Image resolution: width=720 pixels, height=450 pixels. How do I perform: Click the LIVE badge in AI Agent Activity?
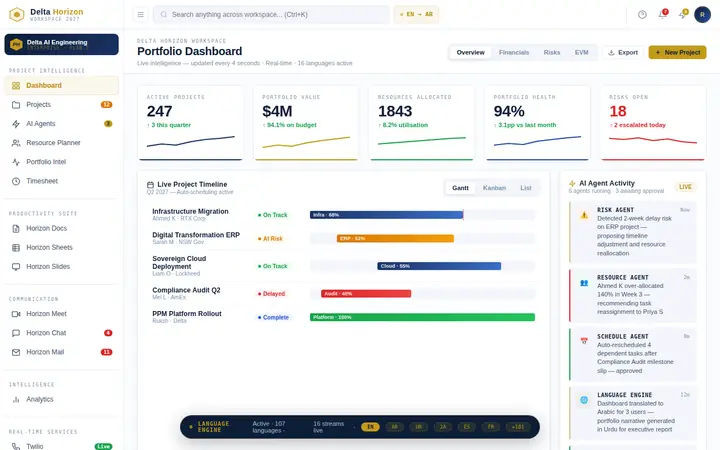pos(685,187)
